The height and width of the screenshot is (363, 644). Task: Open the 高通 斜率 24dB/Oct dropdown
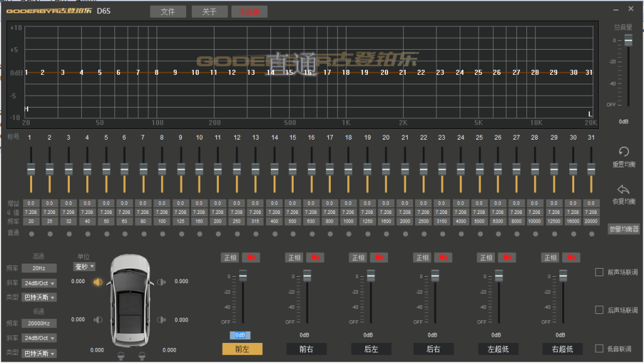(x=39, y=283)
